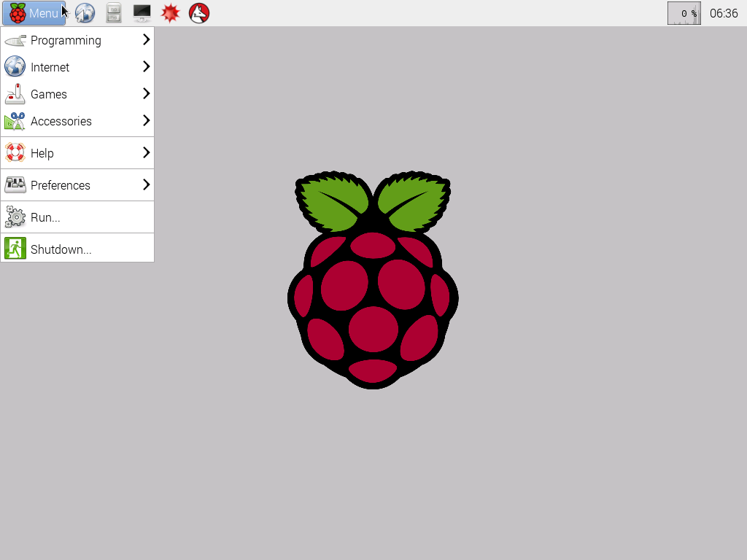Open the file manager cabinet icon
This screenshot has width=747, height=560.
click(113, 13)
